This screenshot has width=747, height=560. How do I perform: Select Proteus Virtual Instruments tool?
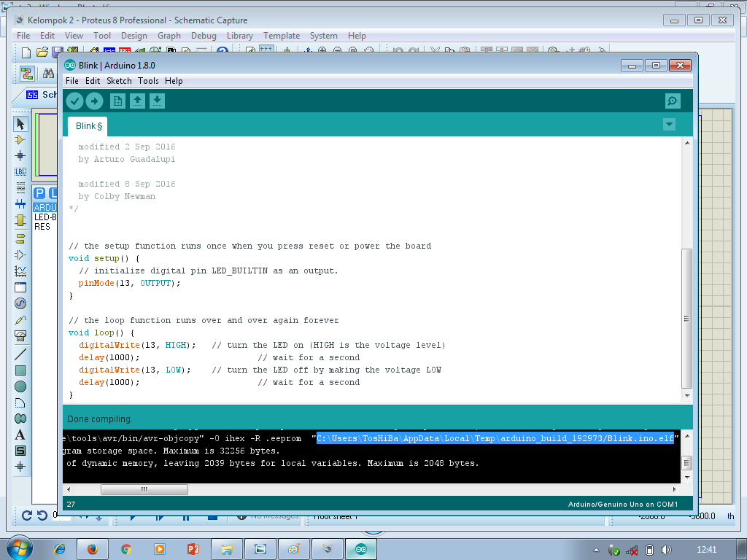pyautogui.click(x=20, y=335)
